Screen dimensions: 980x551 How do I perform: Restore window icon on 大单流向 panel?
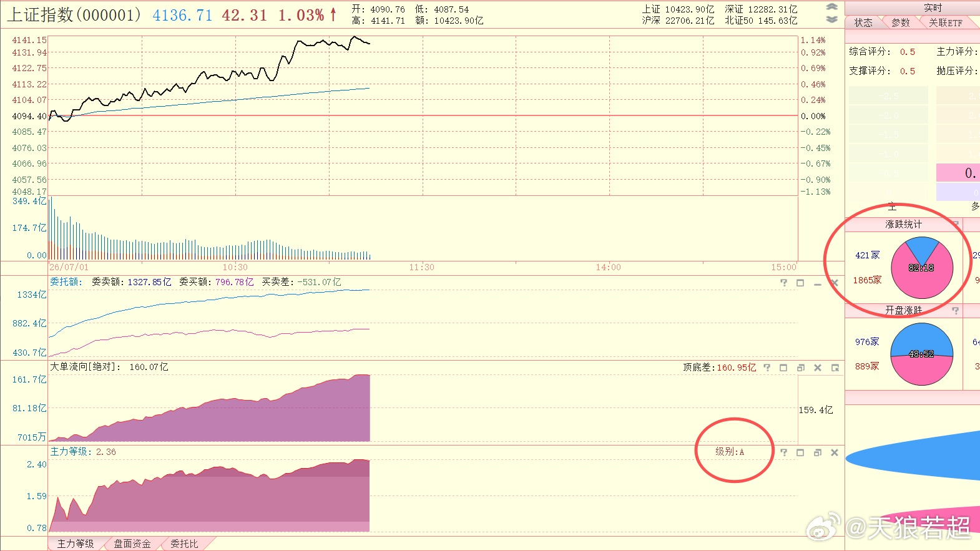tap(801, 368)
